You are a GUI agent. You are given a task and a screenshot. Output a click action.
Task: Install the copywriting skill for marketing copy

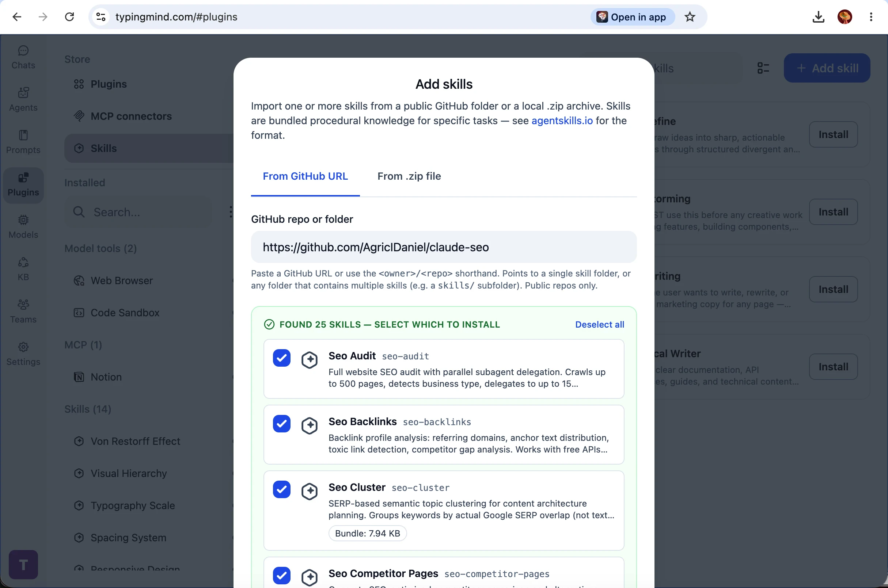(x=833, y=290)
